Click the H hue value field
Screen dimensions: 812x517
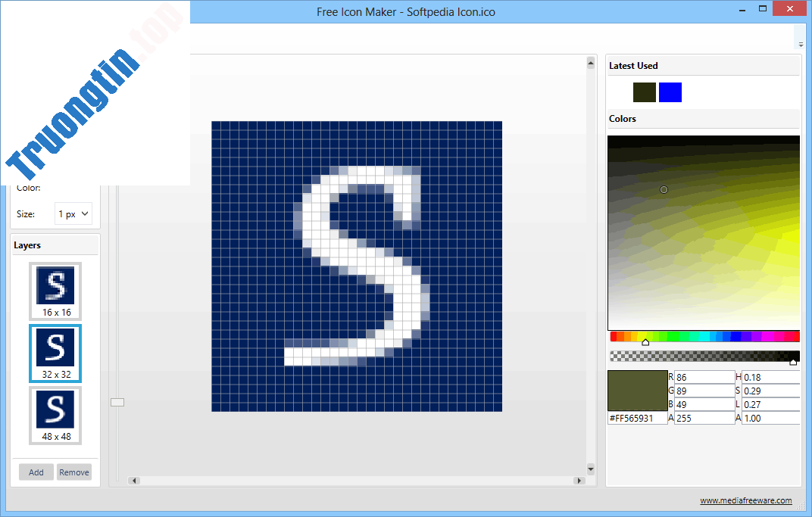coord(770,377)
